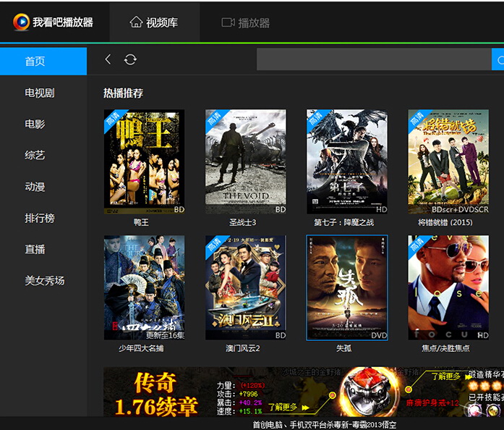Click the 圣战士3 title link
Viewport: 504px width, 430px height.
point(243,222)
